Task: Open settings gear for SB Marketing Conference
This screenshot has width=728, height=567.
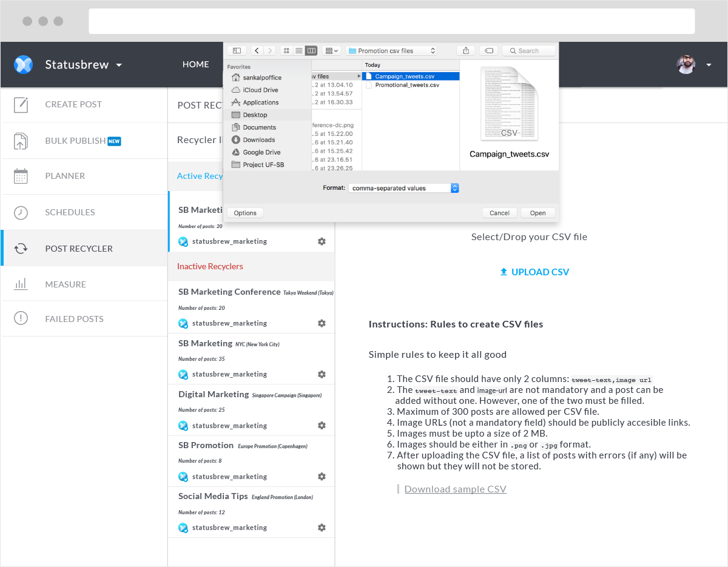Action: point(322,323)
